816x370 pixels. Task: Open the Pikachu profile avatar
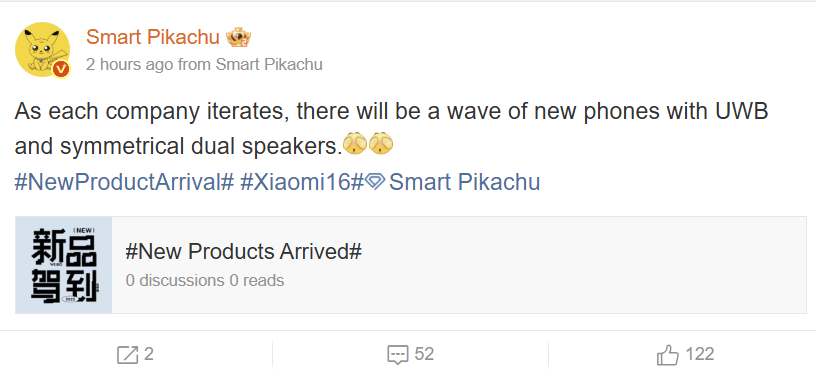(x=43, y=50)
